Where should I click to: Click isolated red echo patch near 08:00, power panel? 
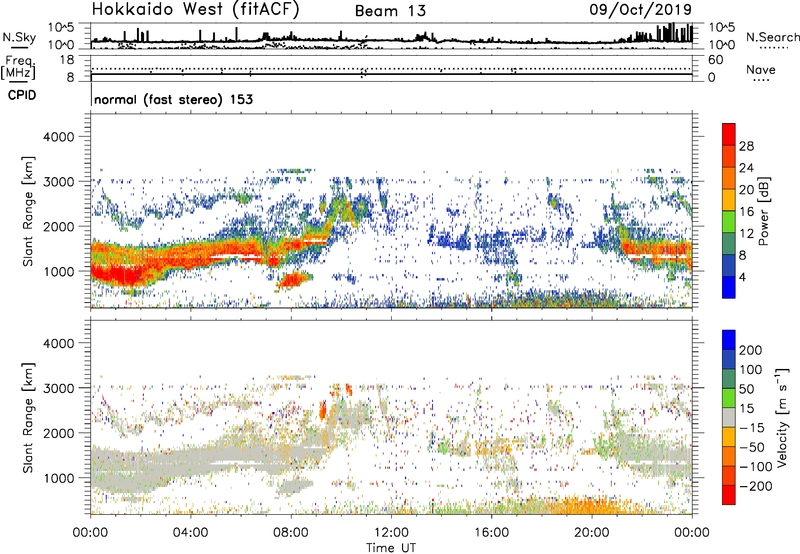coord(293,280)
